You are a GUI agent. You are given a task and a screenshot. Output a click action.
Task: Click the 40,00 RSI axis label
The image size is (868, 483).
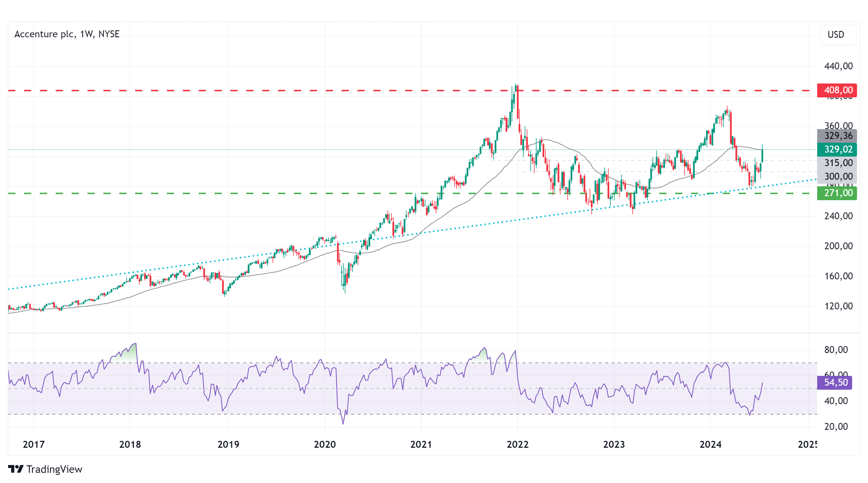[x=836, y=401]
